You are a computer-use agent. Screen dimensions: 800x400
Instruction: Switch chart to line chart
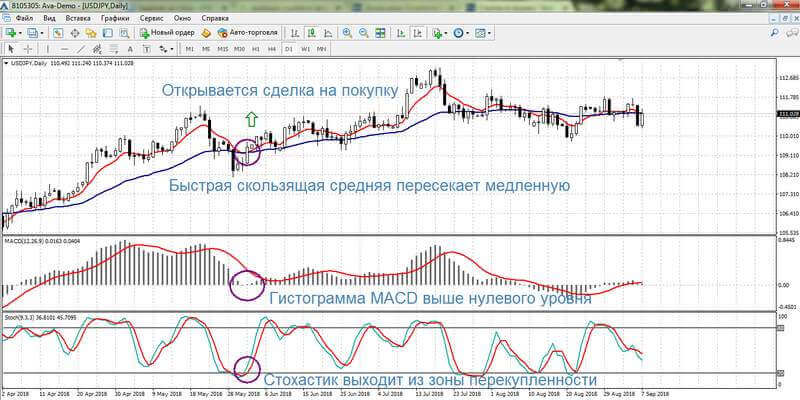328,33
